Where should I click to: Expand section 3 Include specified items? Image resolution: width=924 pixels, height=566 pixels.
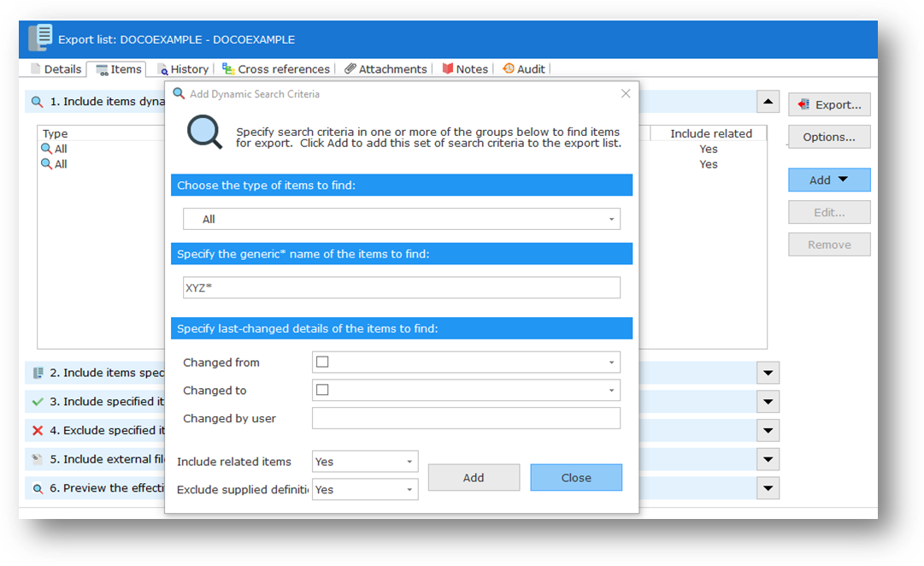click(x=768, y=402)
